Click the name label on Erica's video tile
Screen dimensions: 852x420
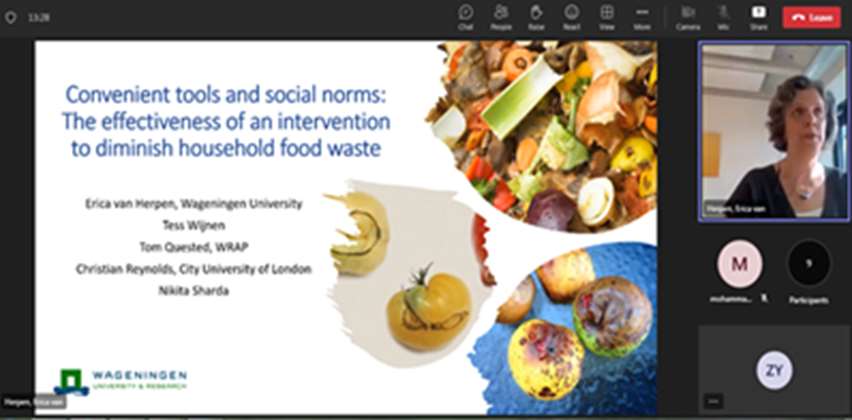point(734,208)
